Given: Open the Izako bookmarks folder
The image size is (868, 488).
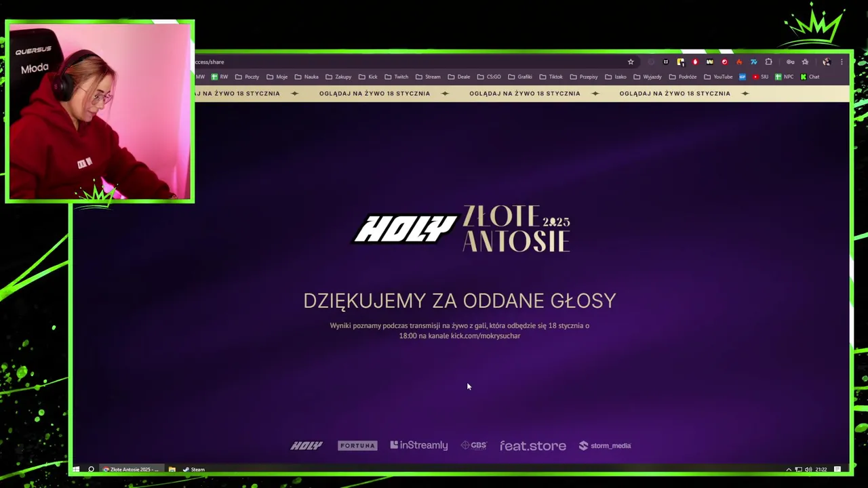Looking at the screenshot, I should click(x=616, y=77).
